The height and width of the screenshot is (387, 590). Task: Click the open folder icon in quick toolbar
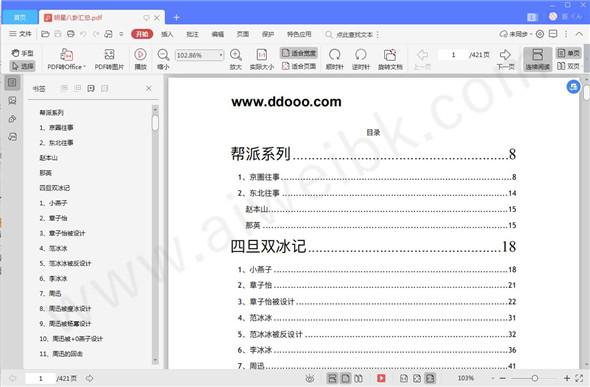45,34
